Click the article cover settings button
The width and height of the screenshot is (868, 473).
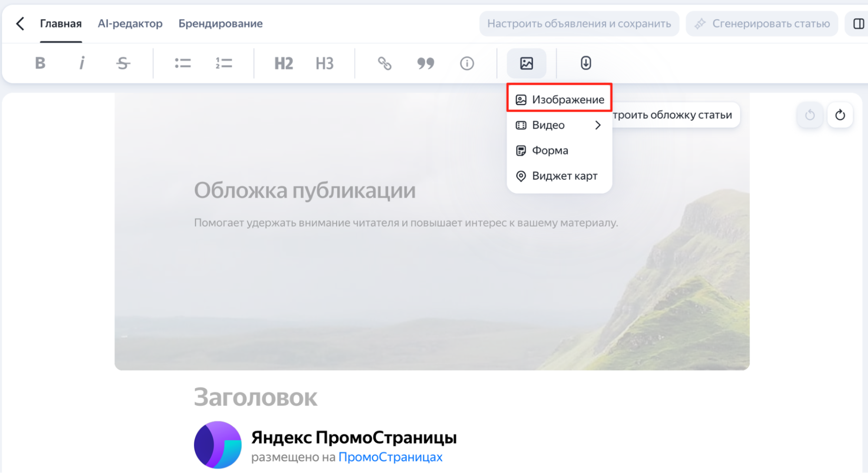pyautogui.click(x=676, y=115)
